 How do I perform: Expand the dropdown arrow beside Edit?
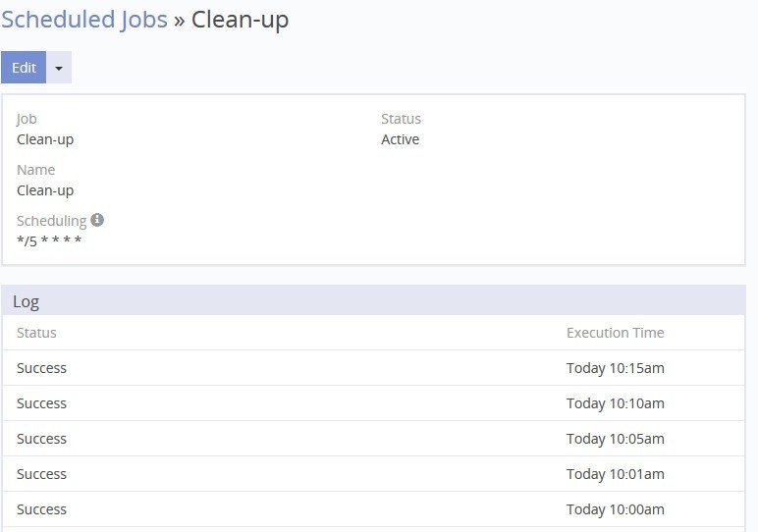point(59,68)
